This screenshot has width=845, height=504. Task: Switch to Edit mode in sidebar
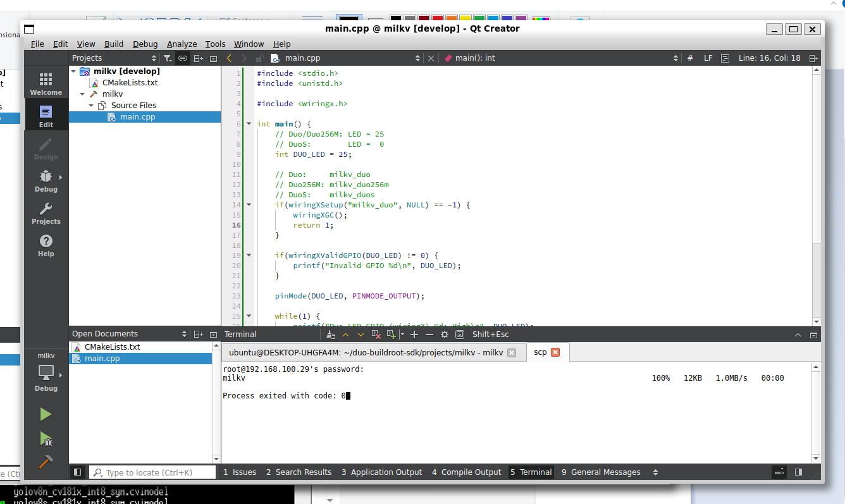click(x=46, y=116)
